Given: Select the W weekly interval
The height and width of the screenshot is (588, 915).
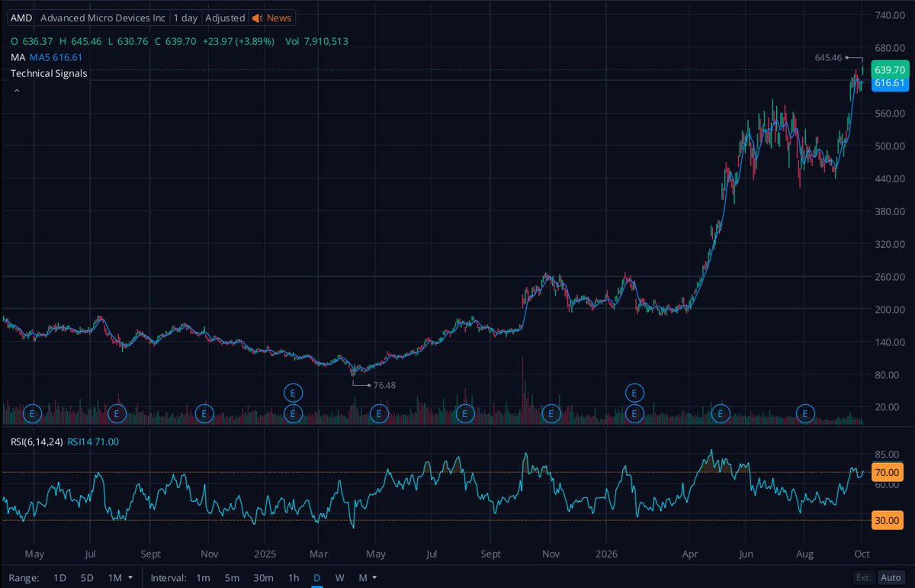Looking at the screenshot, I should pyautogui.click(x=339, y=578).
